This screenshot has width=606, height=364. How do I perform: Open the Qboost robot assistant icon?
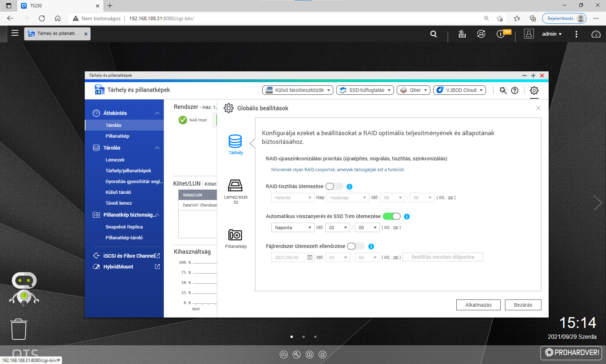click(x=24, y=289)
